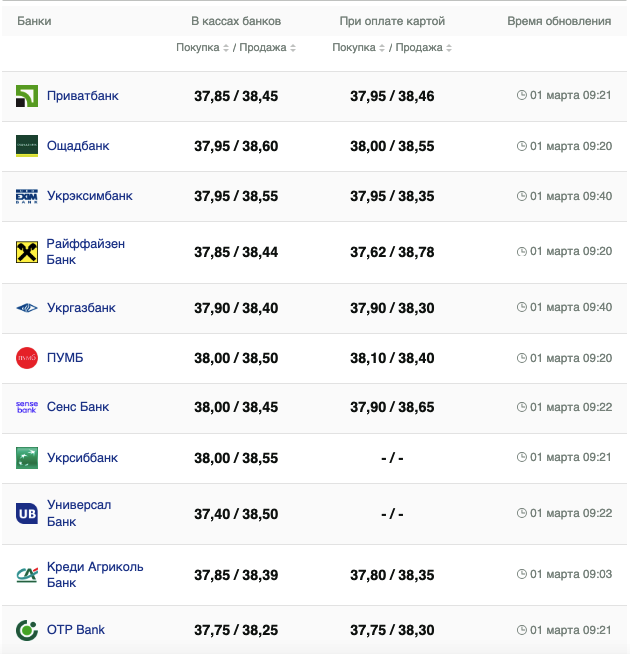Click the Raiffeisen Bank yellow logo
Viewport: 630px width, 654px height.
pos(27,252)
